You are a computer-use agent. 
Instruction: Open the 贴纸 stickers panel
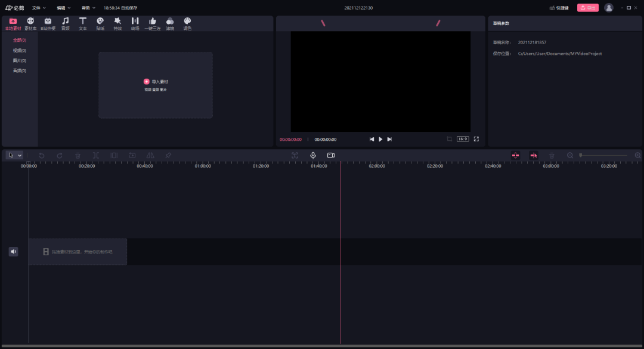[100, 24]
